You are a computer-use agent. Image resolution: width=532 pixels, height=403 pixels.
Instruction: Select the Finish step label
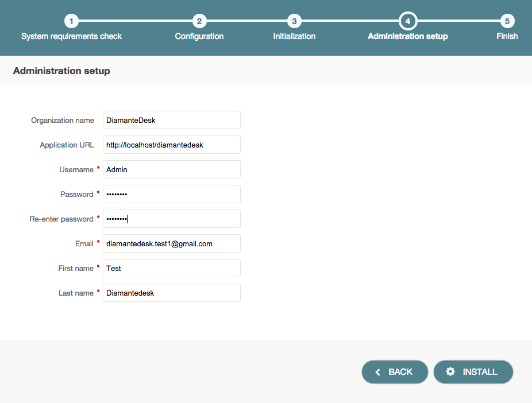click(x=507, y=36)
